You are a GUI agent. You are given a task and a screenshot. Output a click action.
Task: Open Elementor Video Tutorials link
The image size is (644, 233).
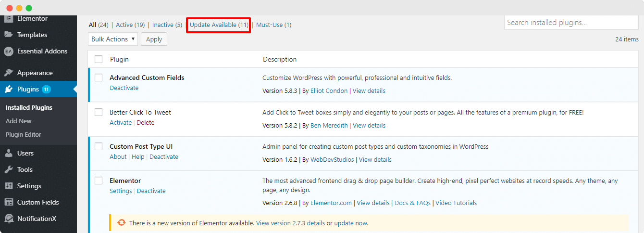(457, 203)
